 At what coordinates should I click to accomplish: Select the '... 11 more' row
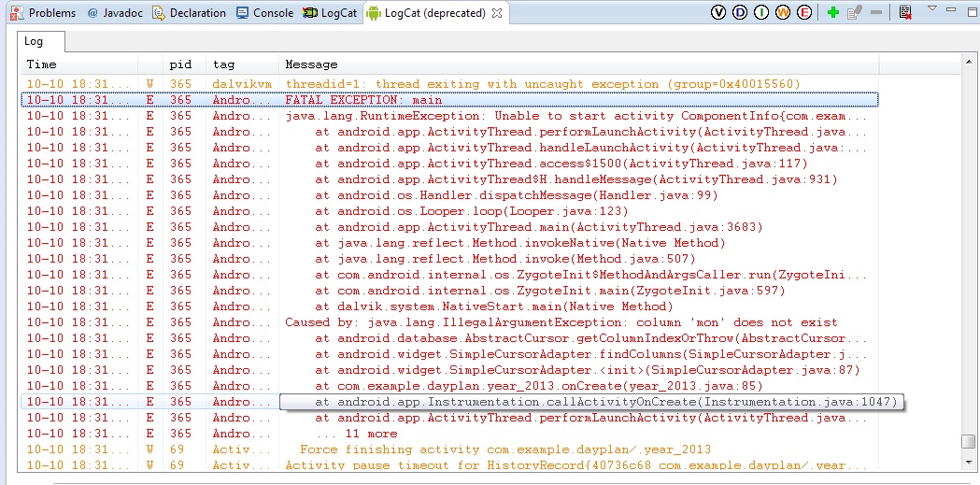tap(450, 434)
